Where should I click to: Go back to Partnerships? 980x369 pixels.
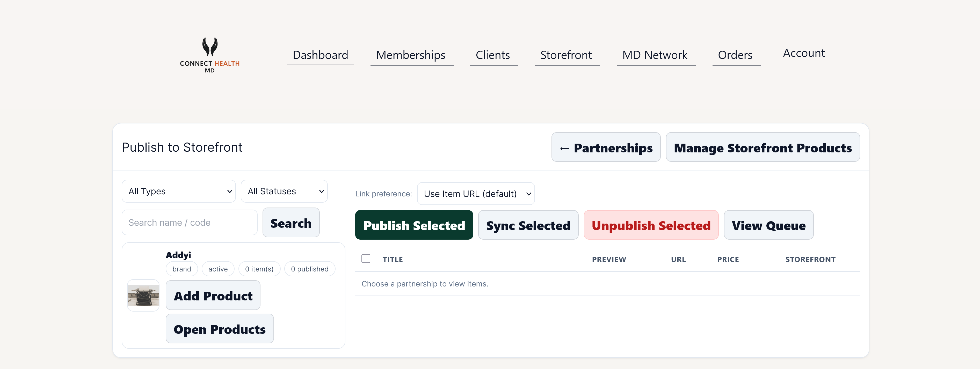click(606, 147)
